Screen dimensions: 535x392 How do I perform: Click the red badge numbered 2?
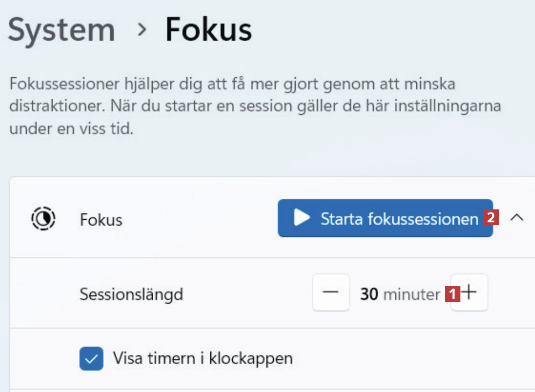490,218
